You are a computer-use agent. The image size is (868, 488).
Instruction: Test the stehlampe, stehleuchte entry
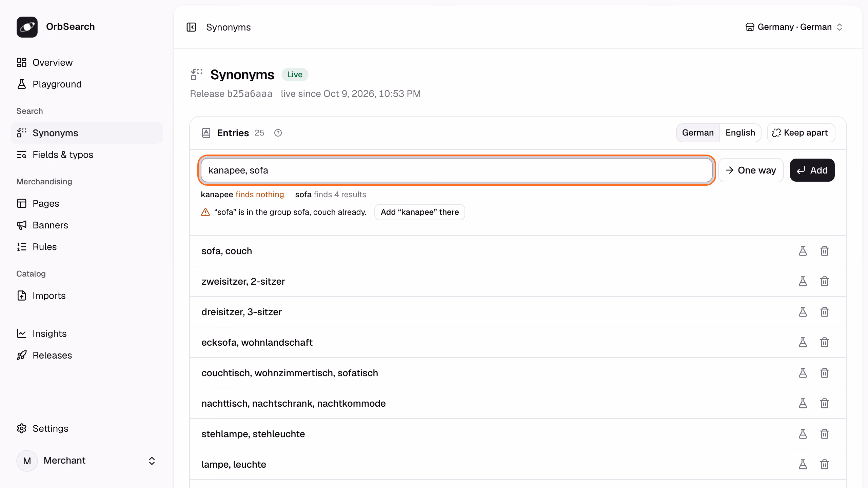[x=803, y=434]
